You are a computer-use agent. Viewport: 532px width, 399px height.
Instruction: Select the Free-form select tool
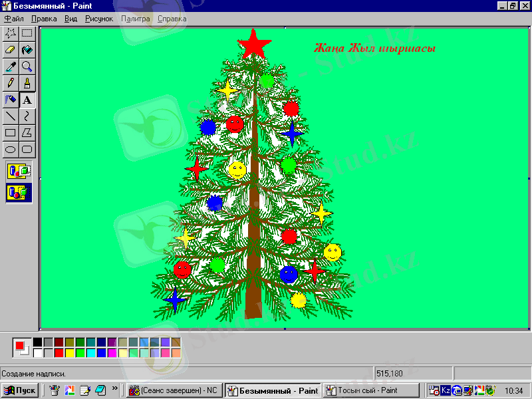[x=11, y=33]
